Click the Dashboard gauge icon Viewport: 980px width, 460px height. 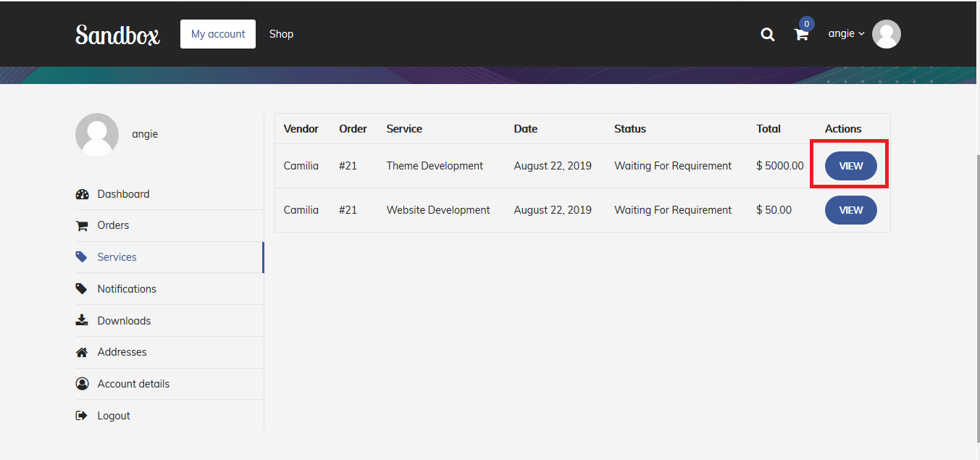[82, 194]
